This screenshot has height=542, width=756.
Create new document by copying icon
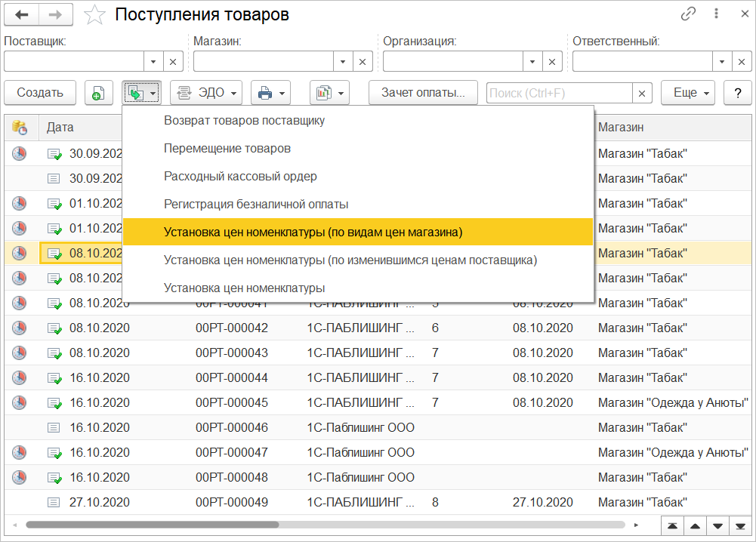[98, 93]
